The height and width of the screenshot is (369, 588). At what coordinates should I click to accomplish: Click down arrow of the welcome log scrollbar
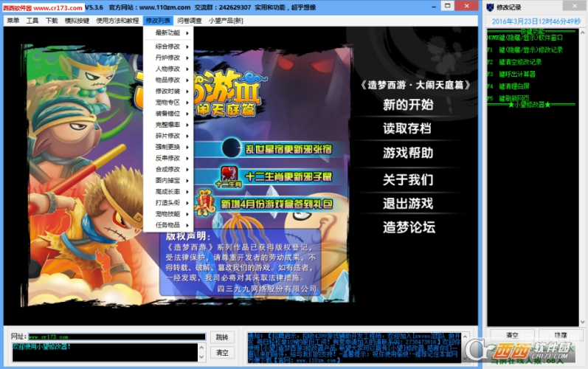201,357
